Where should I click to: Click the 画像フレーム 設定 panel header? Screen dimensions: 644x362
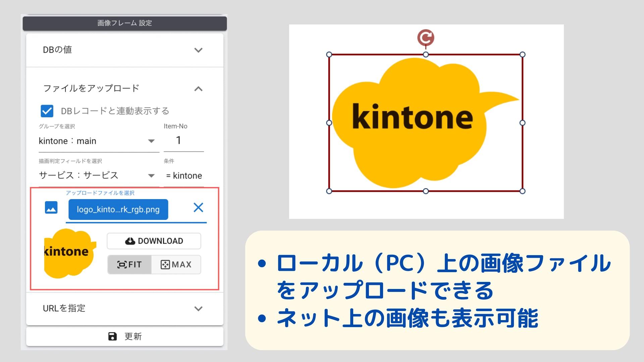click(x=125, y=23)
